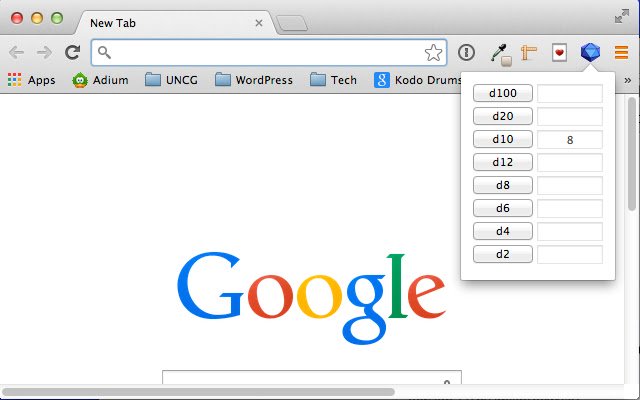Screen dimensions: 640x400
Task: Enter fullscreen with the corner arrows icon
Action: [622, 16]
